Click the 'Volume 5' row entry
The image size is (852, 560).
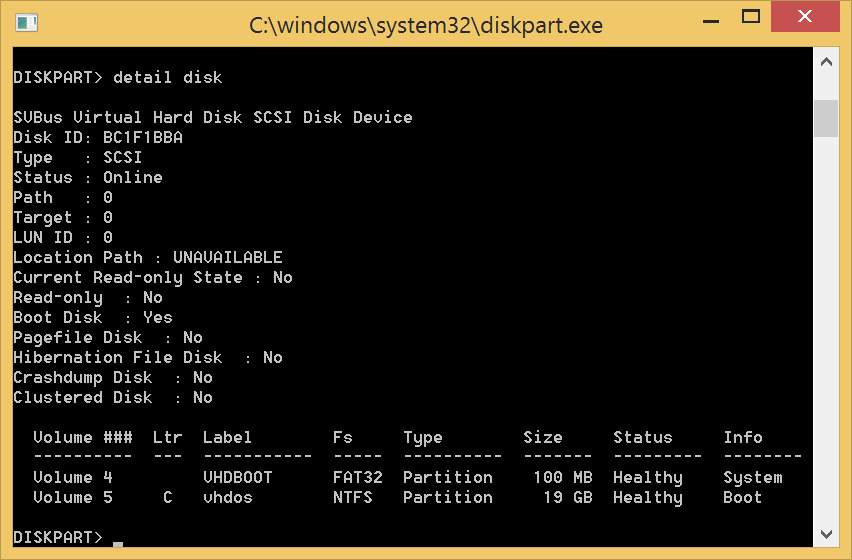73,498
